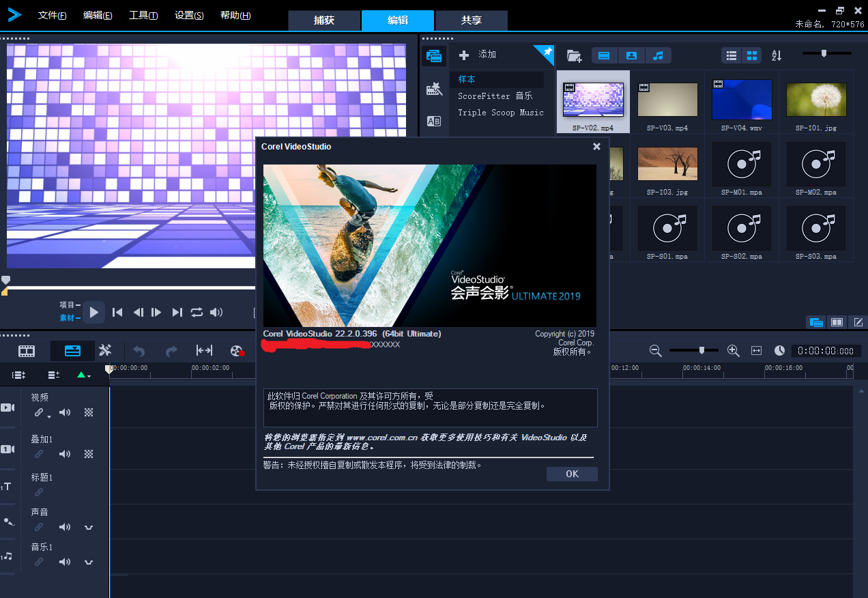Click the preview scrubber handle

pos(5,280)
